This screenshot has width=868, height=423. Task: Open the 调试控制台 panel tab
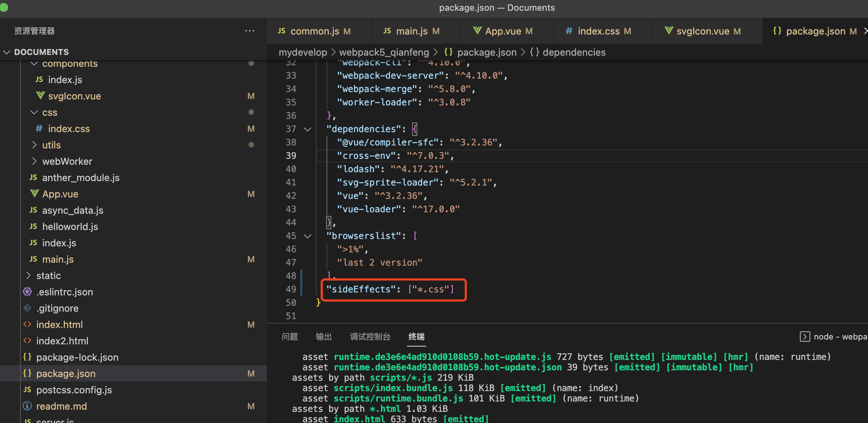click(370, 337)
